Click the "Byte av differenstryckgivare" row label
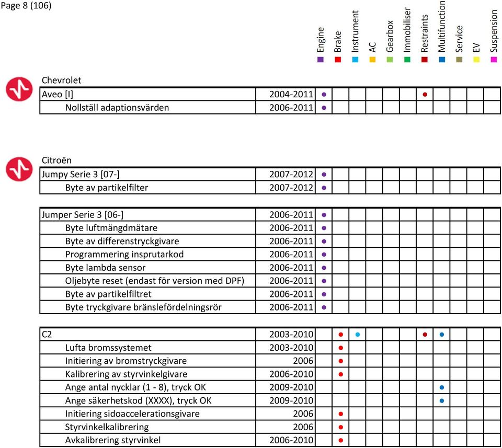The height and width of the screenshot is (448, 502). pos(122,242)
